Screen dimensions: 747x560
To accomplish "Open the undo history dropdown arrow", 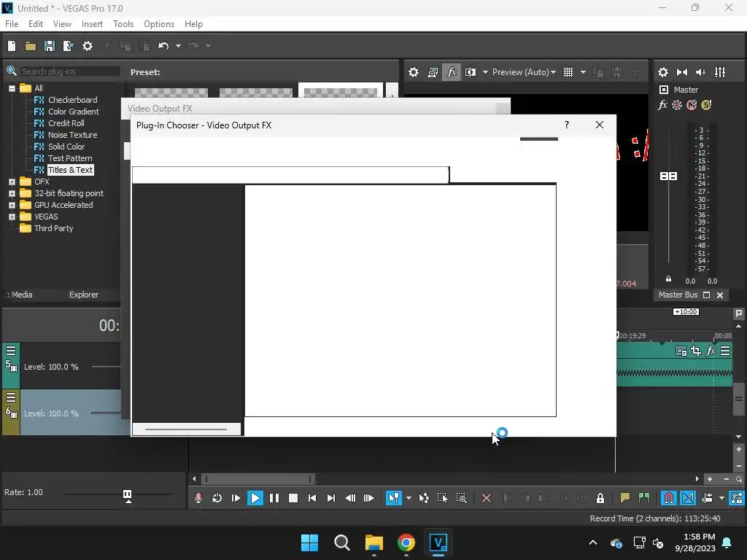I will coord(178,46).
